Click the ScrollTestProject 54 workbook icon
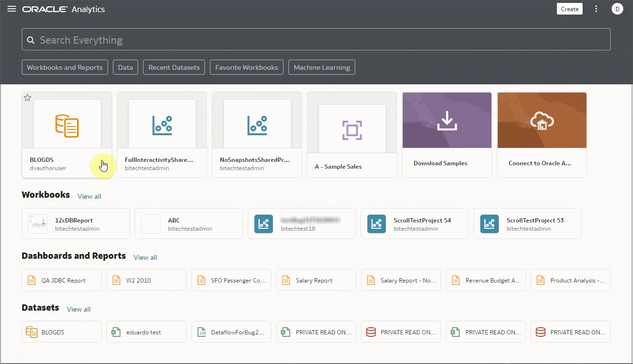Image resolution: width=633 pixels, height=364 pixels. [376, 223]
